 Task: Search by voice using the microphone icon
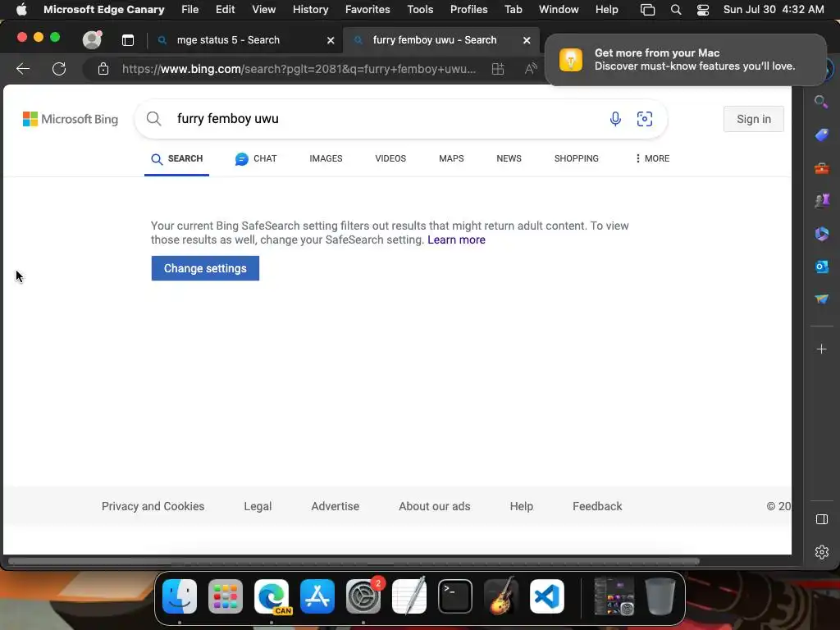[615, 118]
